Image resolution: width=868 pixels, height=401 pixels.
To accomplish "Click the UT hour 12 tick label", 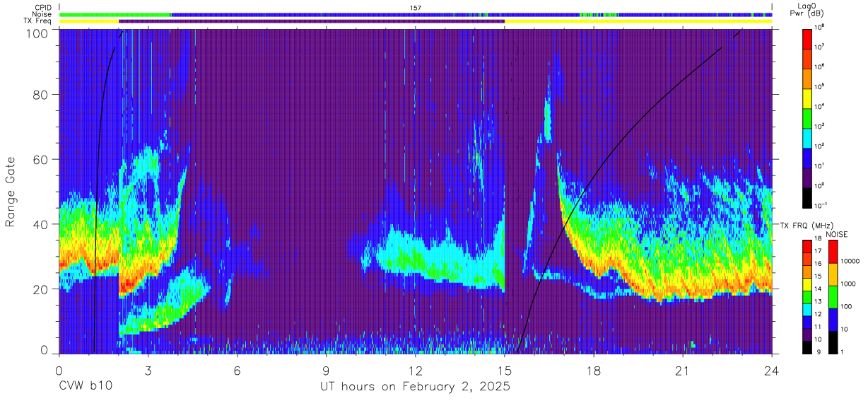I will tap(416, 371).
